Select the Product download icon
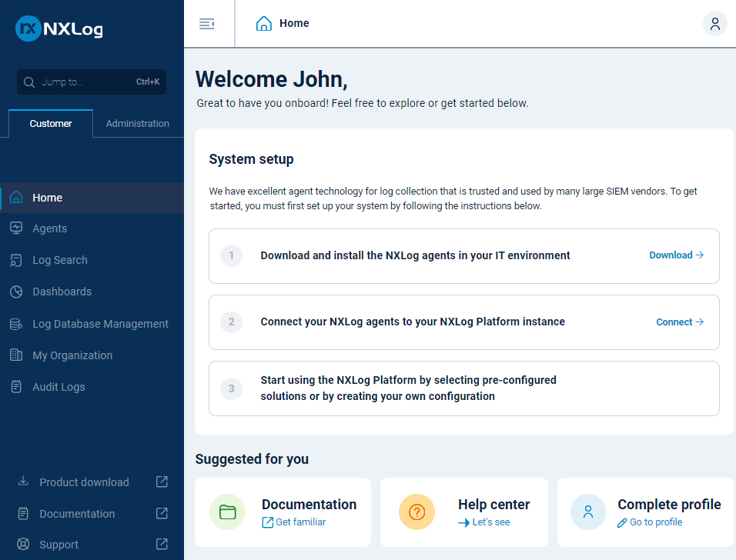Screen dimensions: 736x560 (x=22, y=482)
